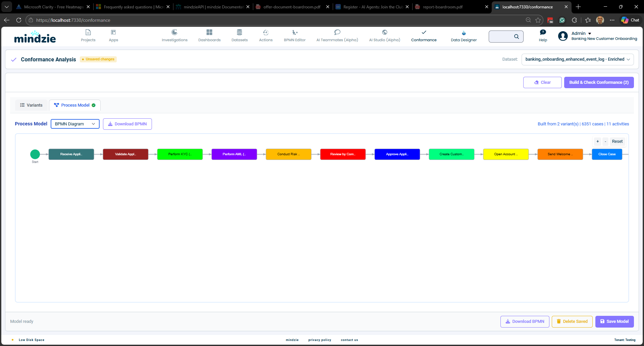Click the mindzie logo
This screenshot has height=346, width=644.
coord(35,37)
